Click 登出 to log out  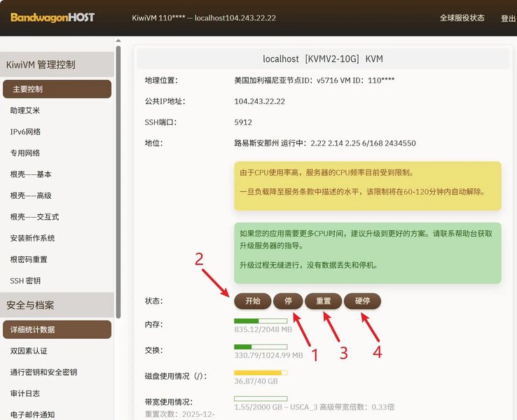click(x=508, y=19)
